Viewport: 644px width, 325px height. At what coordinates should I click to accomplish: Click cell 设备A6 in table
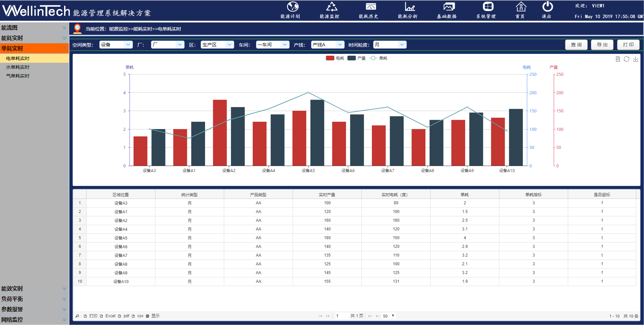(x=121, y=247)
